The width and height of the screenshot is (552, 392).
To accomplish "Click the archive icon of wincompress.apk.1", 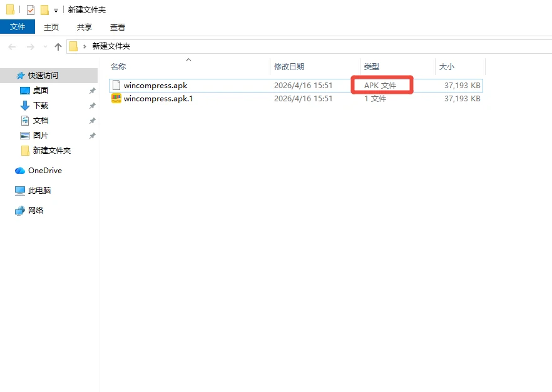I will coord(116,98).
